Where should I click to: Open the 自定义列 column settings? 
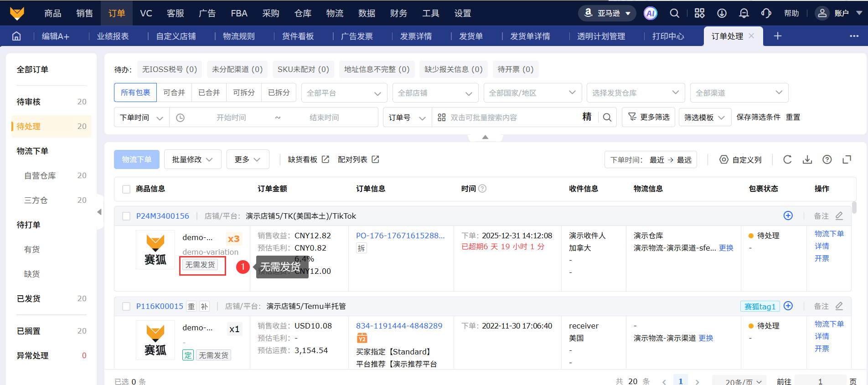[741, 159]
